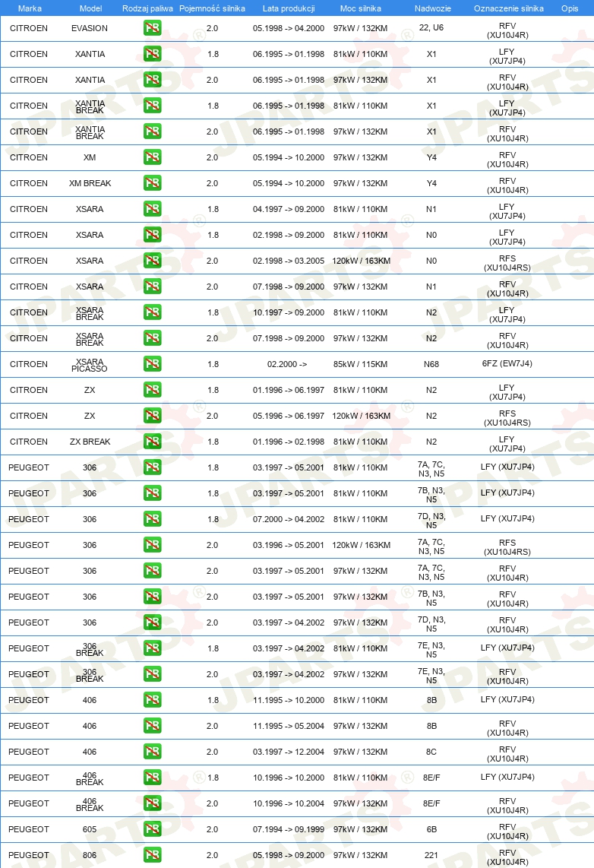This screenshot has height=868, width=594.
Task: Click the Nadwozie column header
Action: pos(432,8)
